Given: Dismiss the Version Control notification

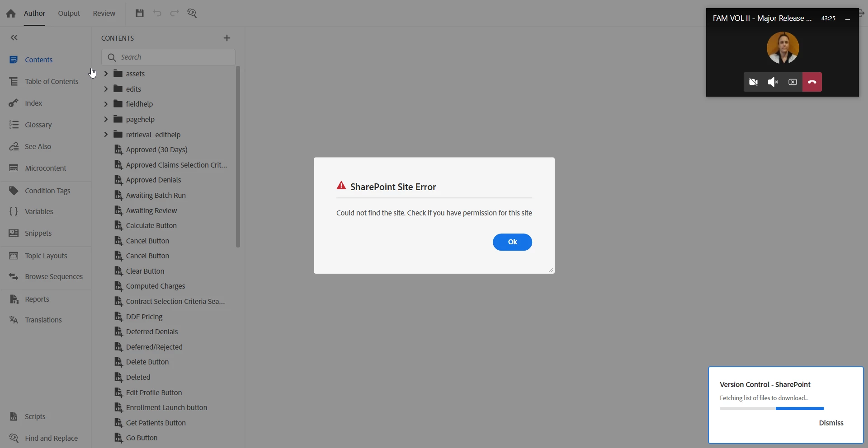Looking at the screenshot, I should click(x=831, y=423).
